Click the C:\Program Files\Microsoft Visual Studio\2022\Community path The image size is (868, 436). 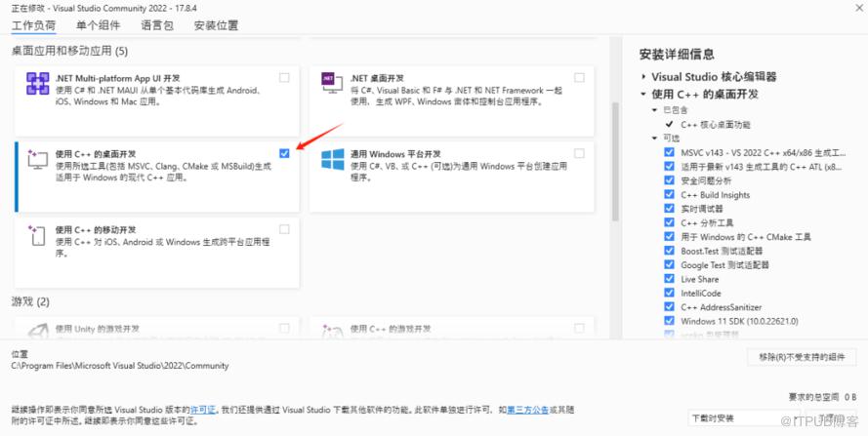[x=120, y=366]
